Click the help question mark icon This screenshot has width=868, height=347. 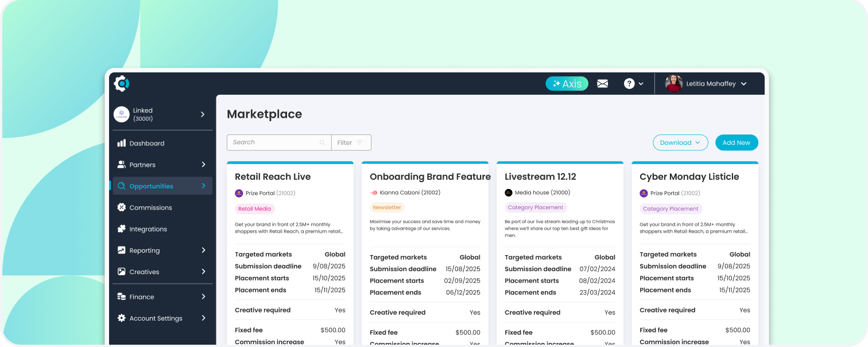coord(629,84)
